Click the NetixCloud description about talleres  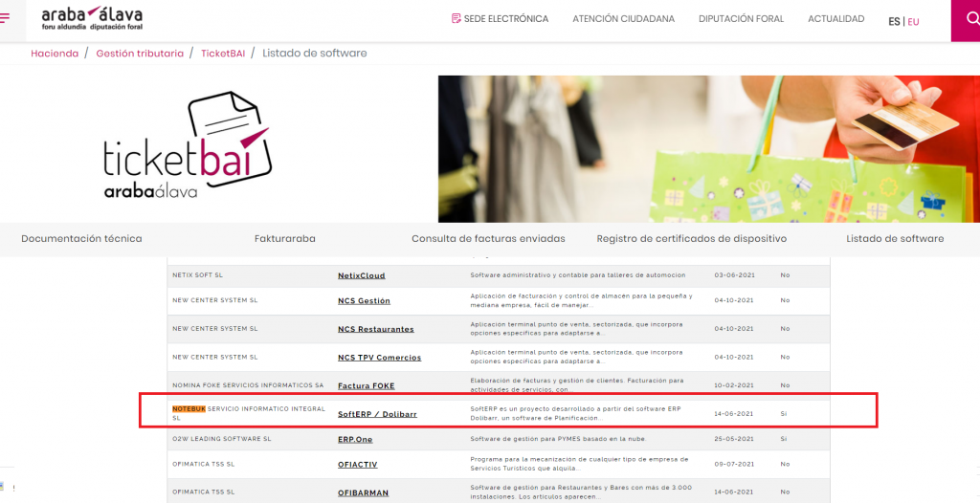pos(578,275)
